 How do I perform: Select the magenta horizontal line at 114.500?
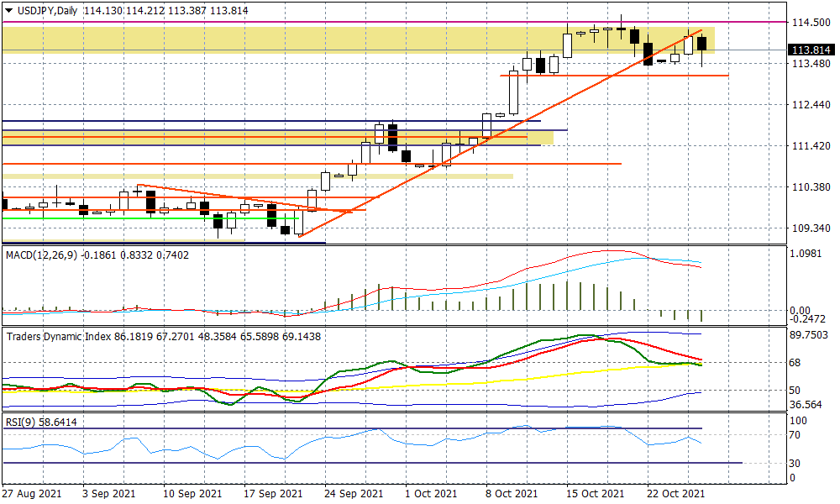(394, 23)
